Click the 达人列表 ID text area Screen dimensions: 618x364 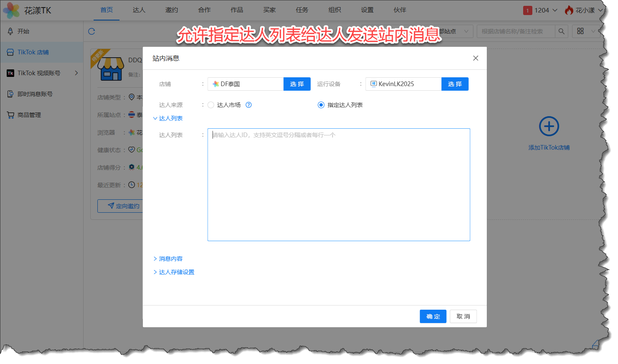coord(338,184)
